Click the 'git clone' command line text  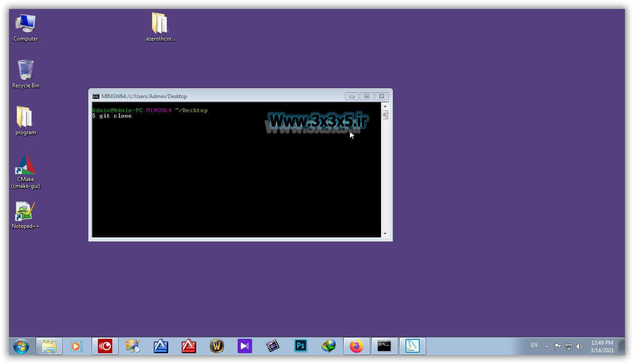point(115,116)
